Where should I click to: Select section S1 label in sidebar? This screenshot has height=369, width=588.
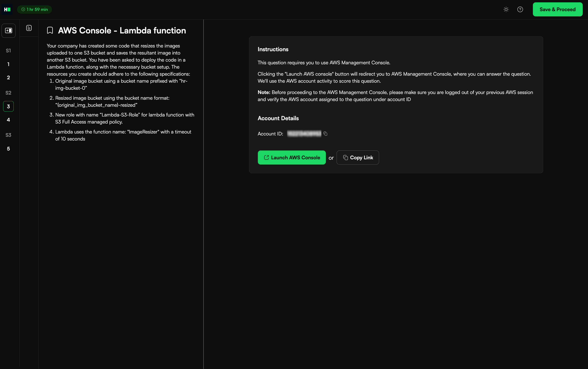coord(8,50)
